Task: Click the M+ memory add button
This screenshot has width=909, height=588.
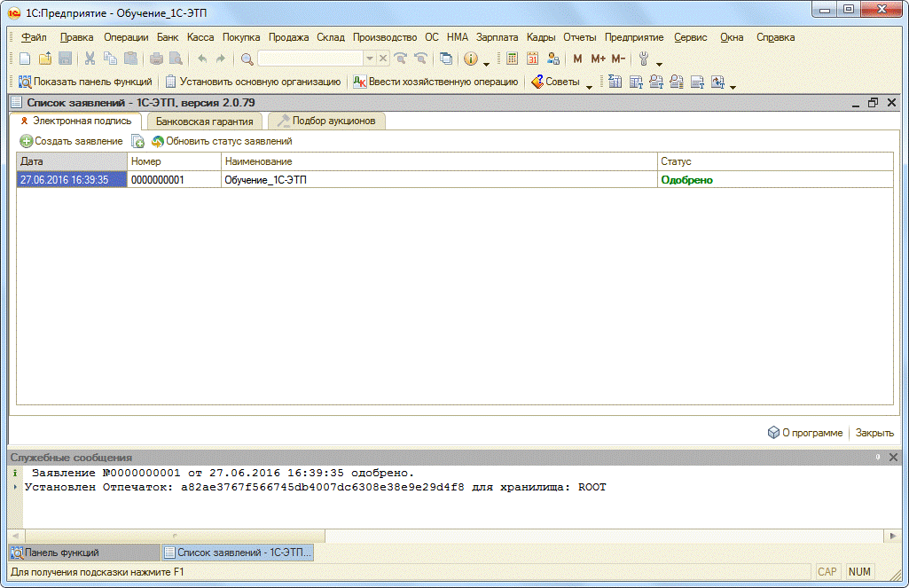Action: point(599,59)
